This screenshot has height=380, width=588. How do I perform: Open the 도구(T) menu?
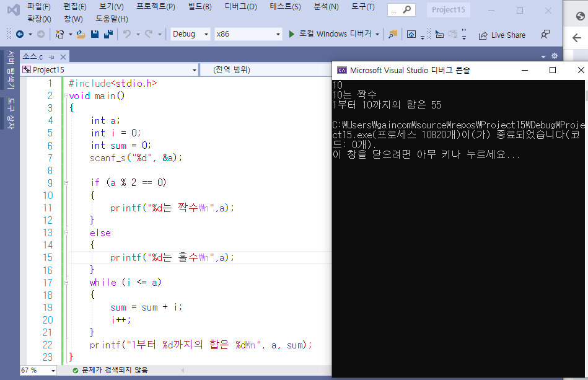362,7
